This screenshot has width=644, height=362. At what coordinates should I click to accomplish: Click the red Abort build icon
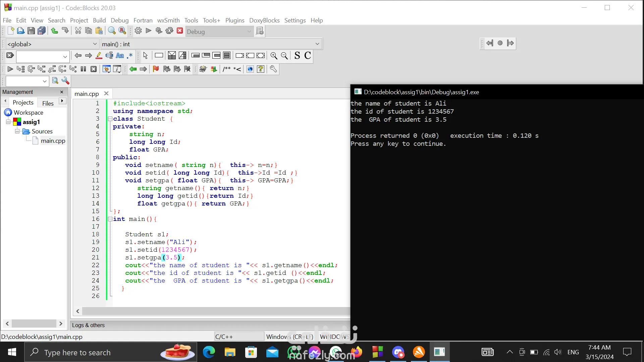[180, 31]
